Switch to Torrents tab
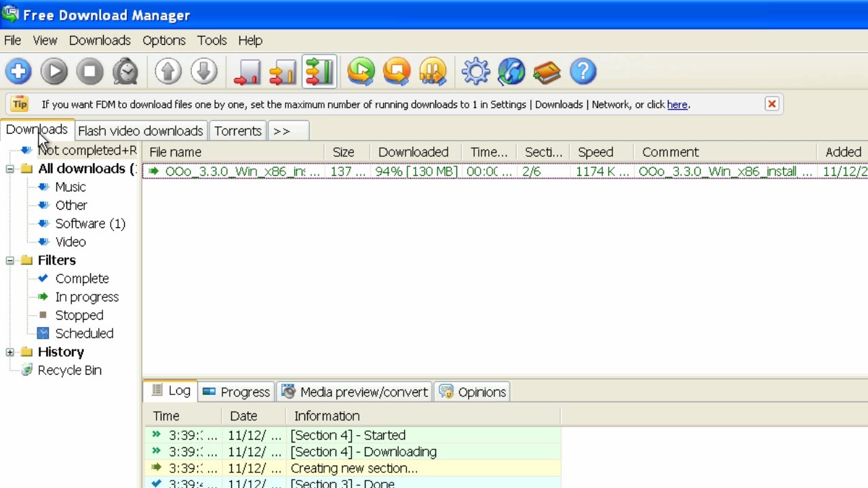This screenshot has width=868, height=488. click(x=238, y=130)
